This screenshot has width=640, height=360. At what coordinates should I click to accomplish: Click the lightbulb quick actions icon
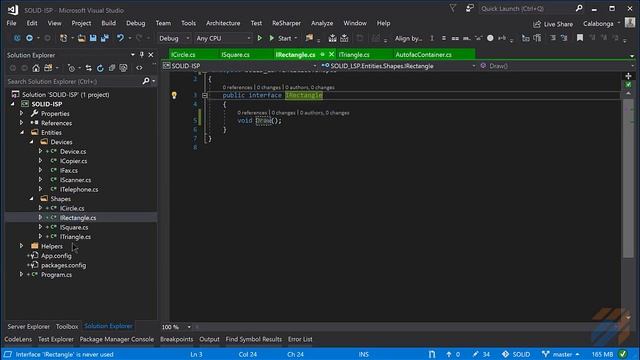click(x=174, y=96)
